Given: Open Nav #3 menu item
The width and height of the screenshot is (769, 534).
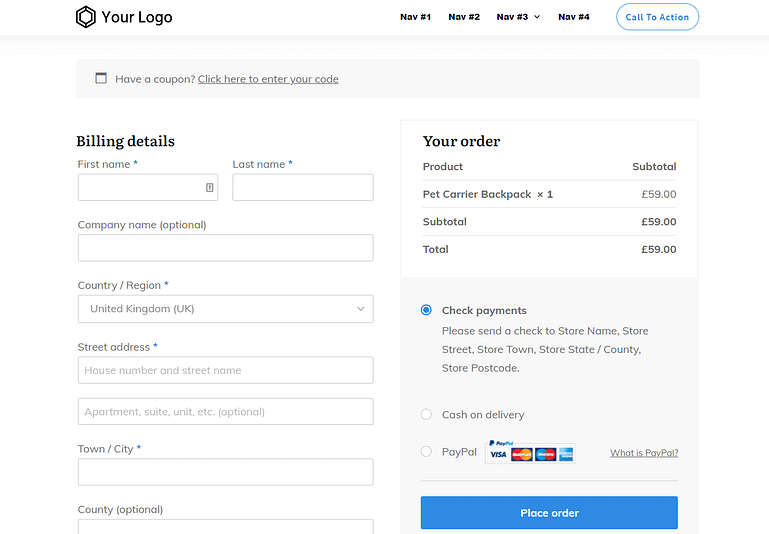Looking at the screenshot, I should coord(512,17).
